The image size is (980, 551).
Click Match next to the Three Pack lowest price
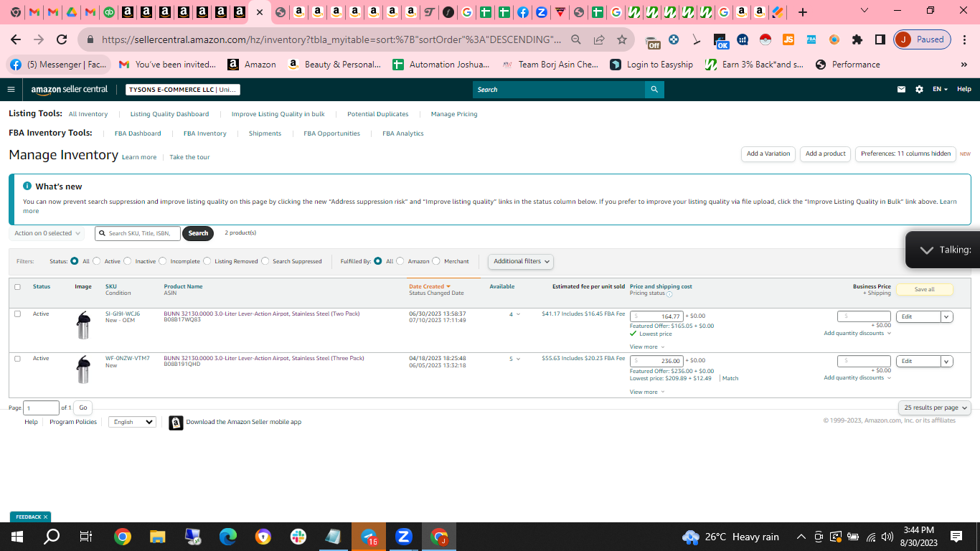click(x=730, y=378)
